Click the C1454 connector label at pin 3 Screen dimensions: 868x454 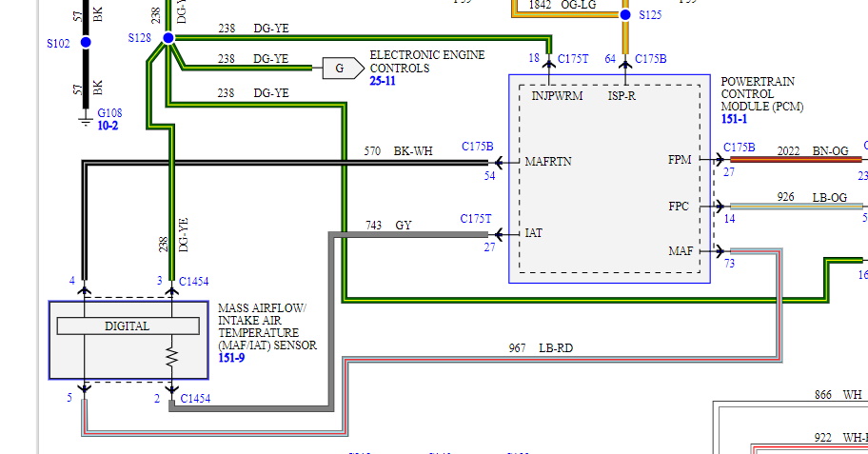[194, 280]
